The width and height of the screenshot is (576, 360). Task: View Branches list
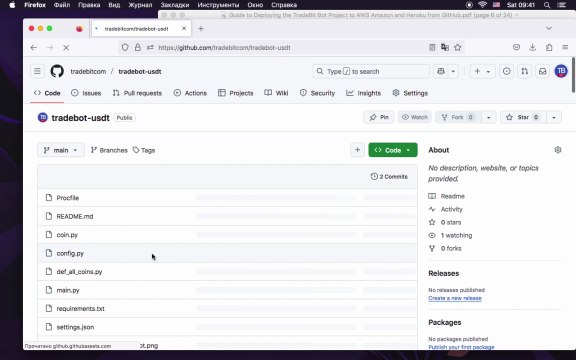point(109,150)
